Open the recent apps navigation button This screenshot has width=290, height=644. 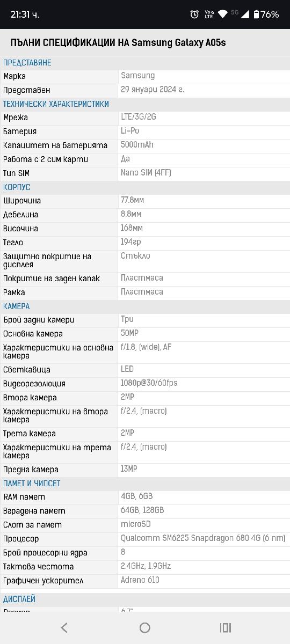click(226, 627)
